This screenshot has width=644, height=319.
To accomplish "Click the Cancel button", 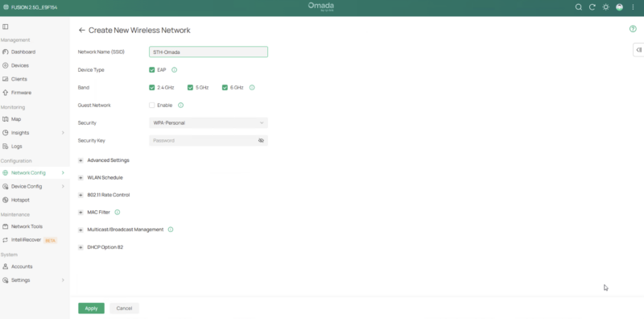I will point(124,309).
